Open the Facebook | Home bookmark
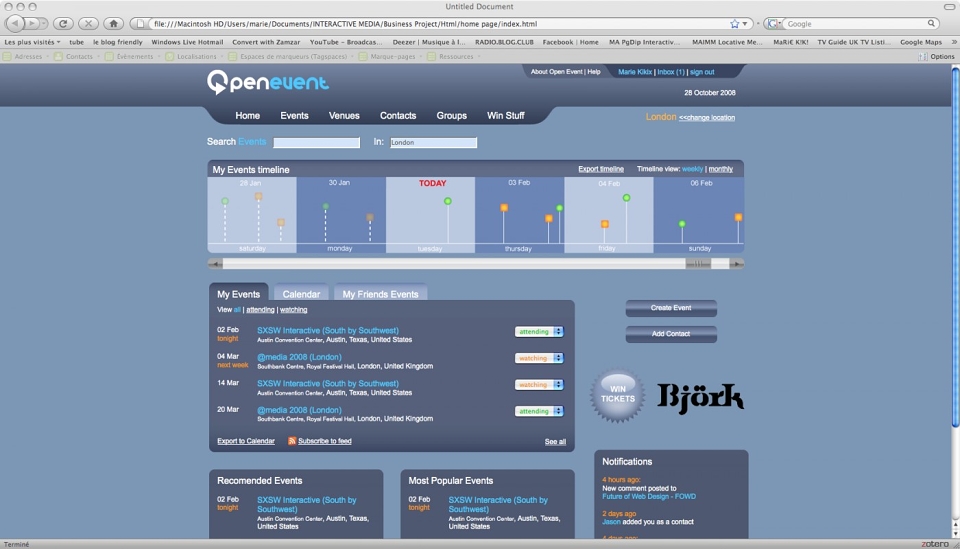The width and height of the screenshot is (960, 549). point(571,42)
